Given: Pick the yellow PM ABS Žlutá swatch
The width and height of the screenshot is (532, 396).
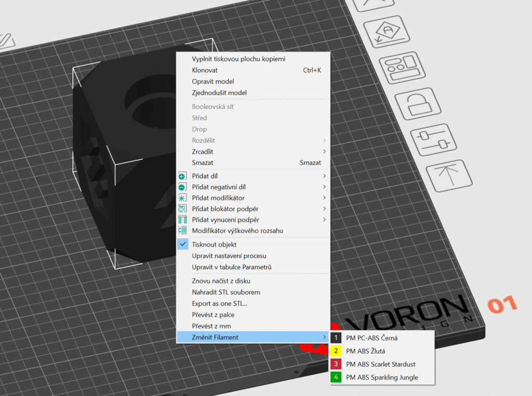Looking at the screenshot, I should pyautogui.click(x=336, y=351).
